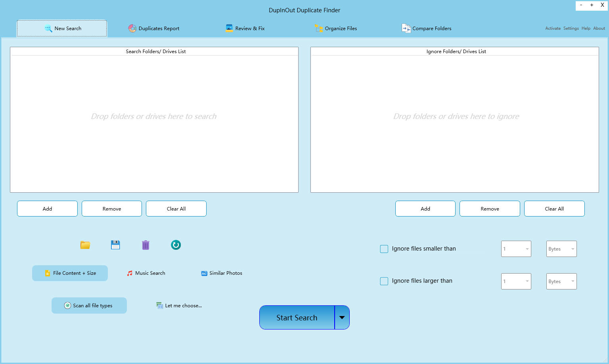
Task: Open a saved search folder list icon
Action: point(85,245)
